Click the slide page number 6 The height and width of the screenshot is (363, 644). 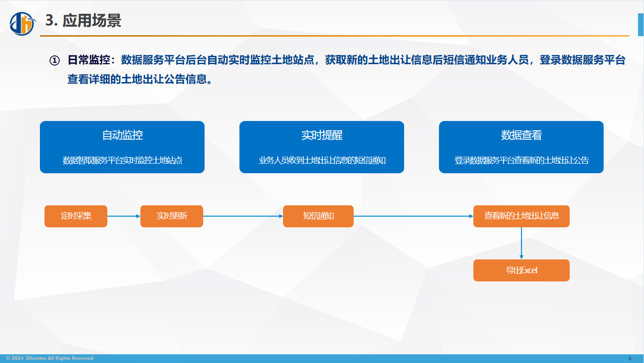tap(630, 358)
